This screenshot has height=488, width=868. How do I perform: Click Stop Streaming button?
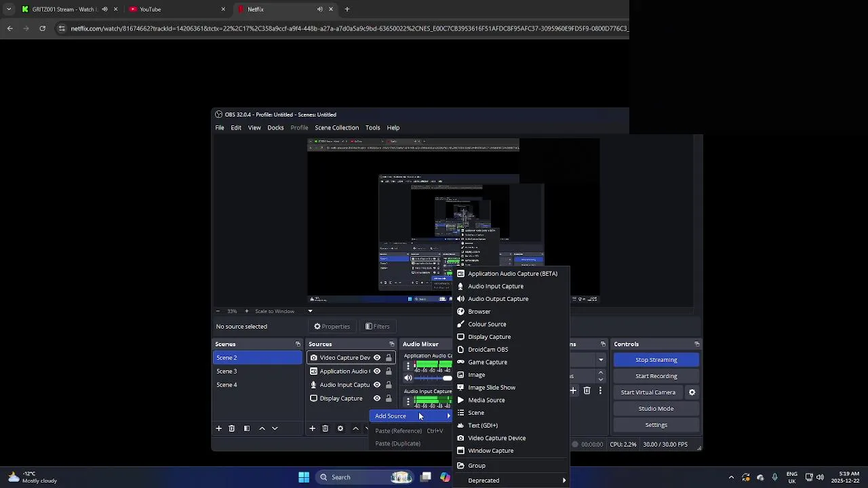tap(656, 360)
